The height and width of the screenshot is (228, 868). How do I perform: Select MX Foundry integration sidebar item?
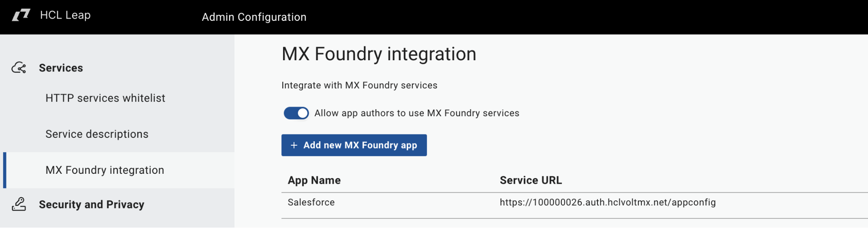tap(105, 170)
